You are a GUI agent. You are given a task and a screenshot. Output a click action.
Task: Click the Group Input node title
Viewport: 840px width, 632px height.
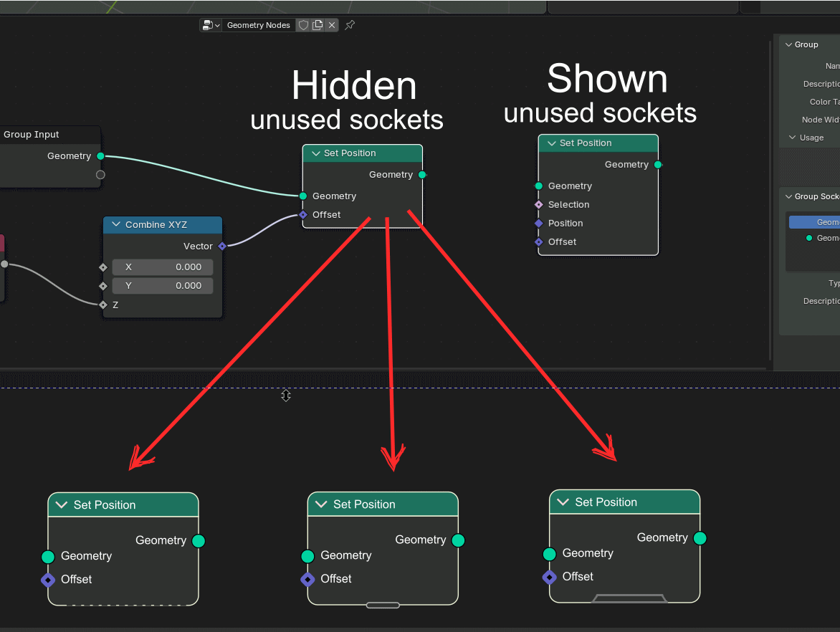[31, 135]
